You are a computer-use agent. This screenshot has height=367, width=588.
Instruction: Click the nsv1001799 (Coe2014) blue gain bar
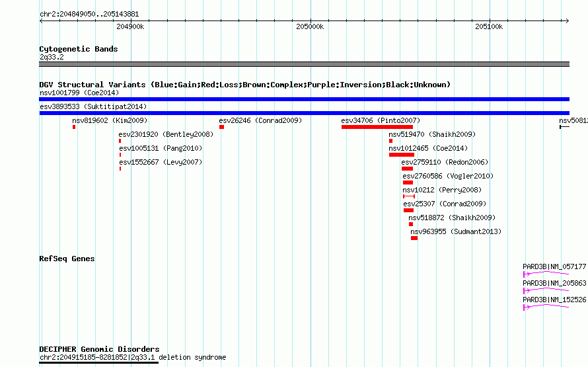coord(304,99)
